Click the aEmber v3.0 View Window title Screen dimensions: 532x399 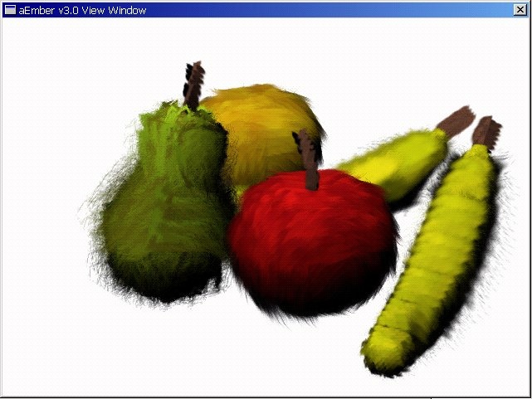82,11
